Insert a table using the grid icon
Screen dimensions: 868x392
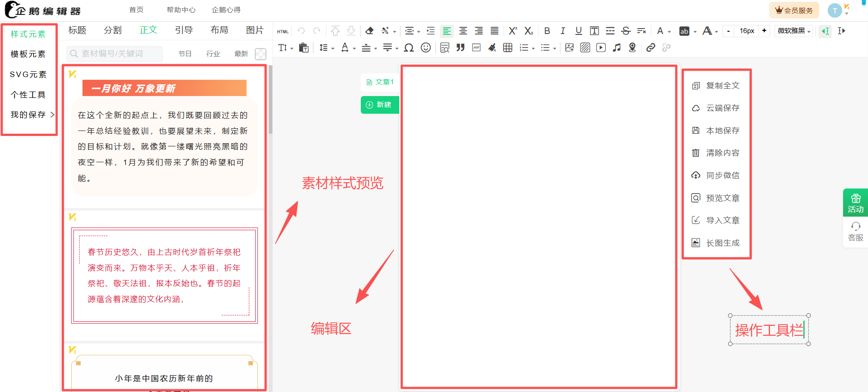508,48
